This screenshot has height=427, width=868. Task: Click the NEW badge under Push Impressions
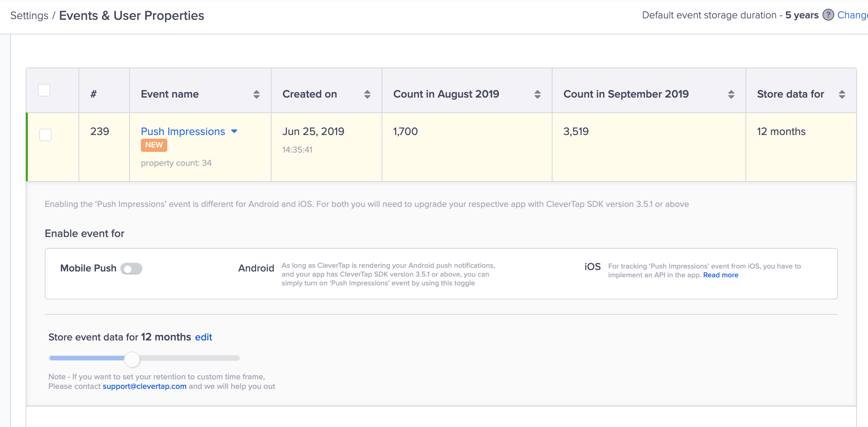click(x=154, y=145)
